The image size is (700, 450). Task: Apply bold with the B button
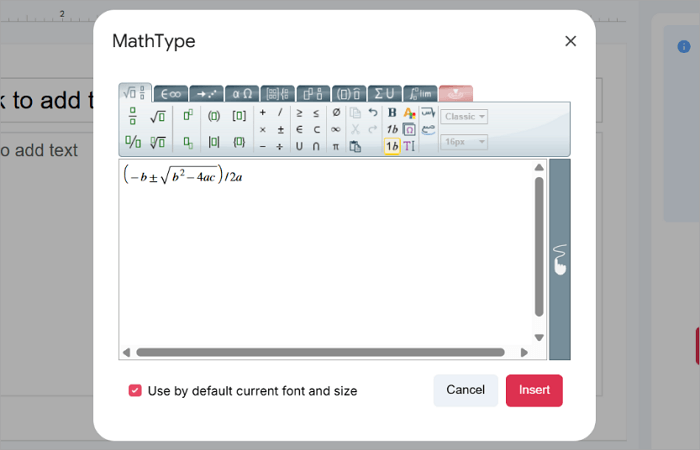392,113
